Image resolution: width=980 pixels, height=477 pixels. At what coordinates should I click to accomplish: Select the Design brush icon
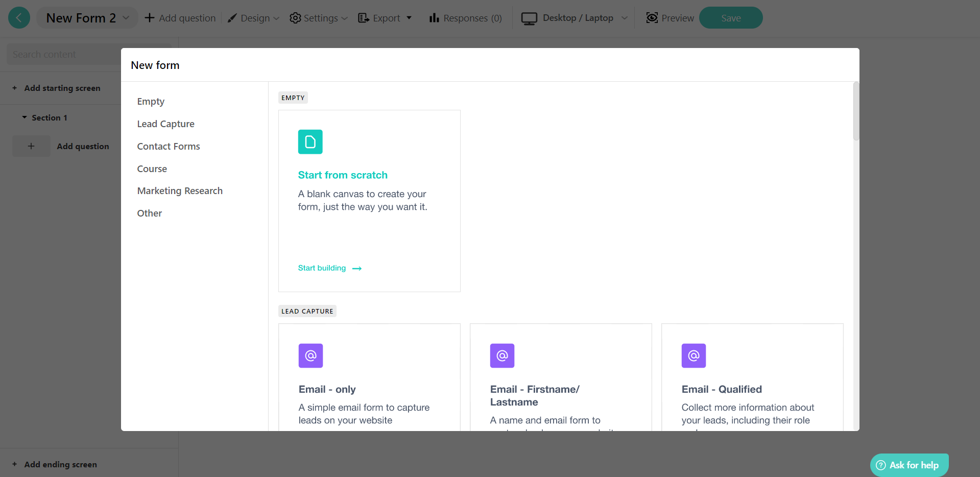(x=233, y=17)
